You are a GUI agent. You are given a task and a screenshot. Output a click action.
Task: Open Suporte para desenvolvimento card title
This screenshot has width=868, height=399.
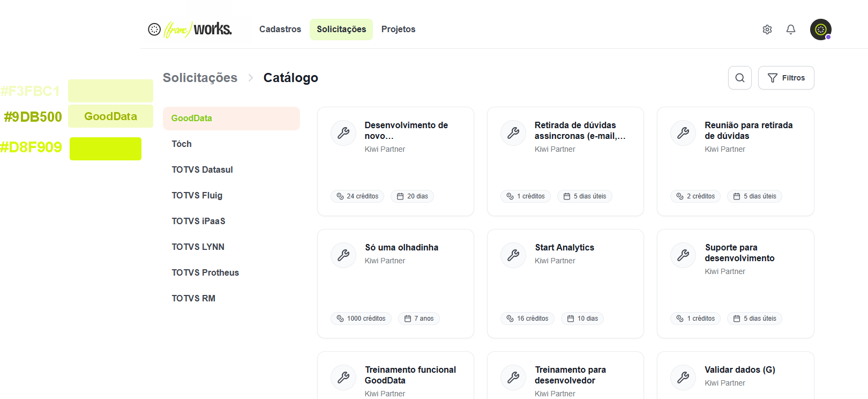[x=739, y=253]
